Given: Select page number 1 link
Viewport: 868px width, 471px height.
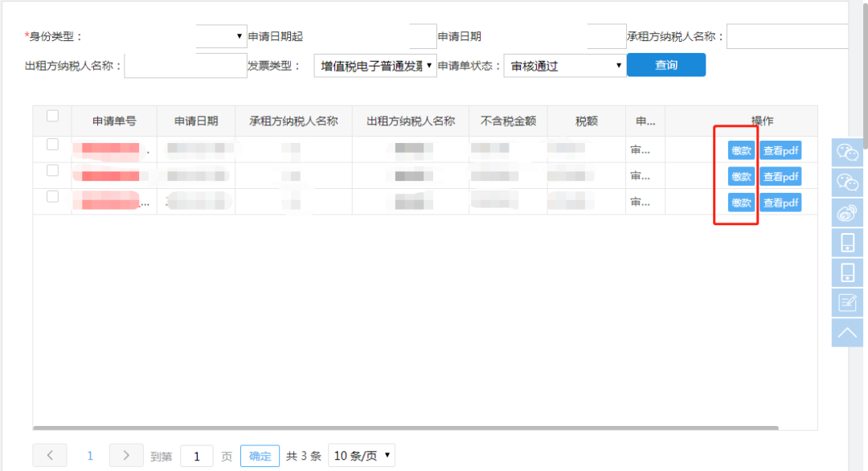Looking at the screenshot, I should (x=90, y=456).
